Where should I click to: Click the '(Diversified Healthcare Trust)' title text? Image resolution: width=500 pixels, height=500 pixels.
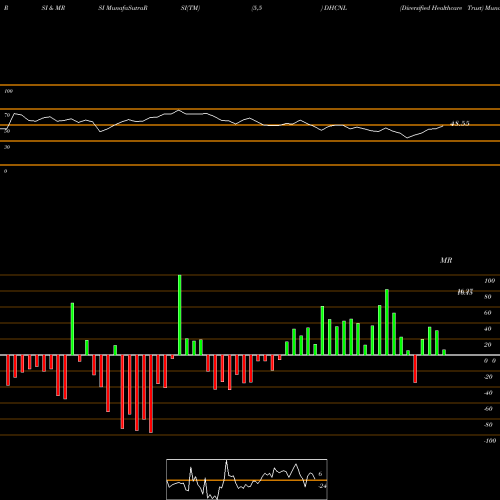442,8
